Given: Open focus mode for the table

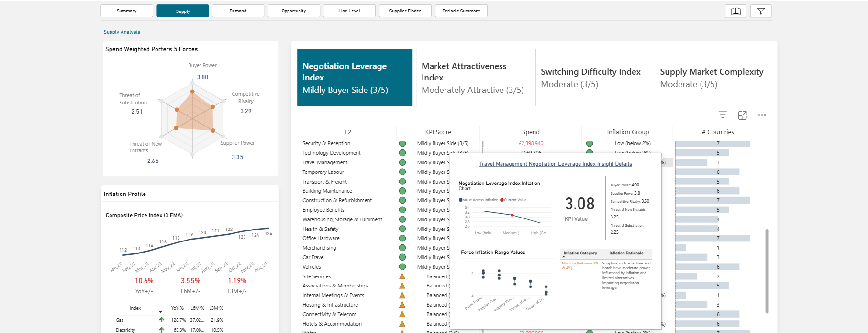Looking at the screenshot, I should pos(742,115).
